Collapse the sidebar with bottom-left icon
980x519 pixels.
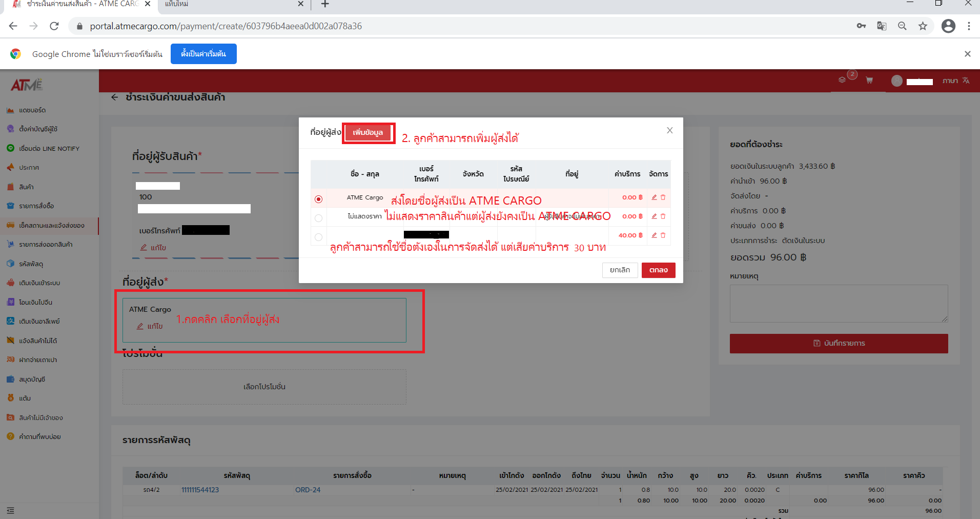coord(10,510)
